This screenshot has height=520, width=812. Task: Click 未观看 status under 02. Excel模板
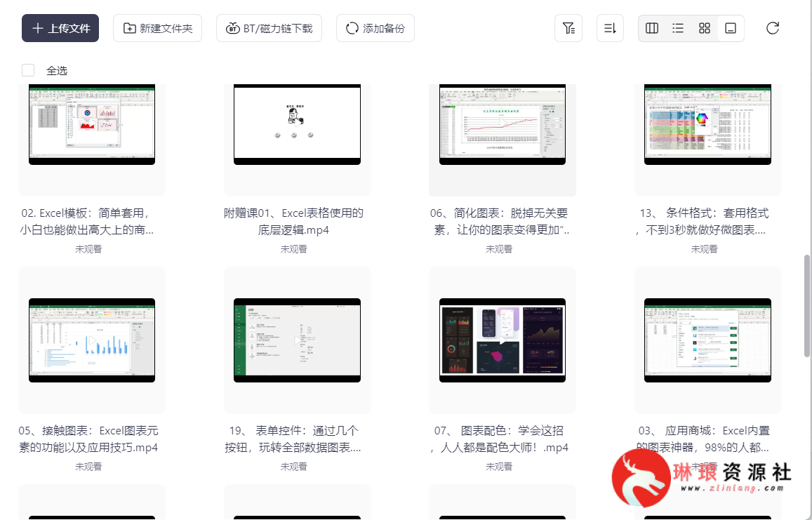point(88,249)
